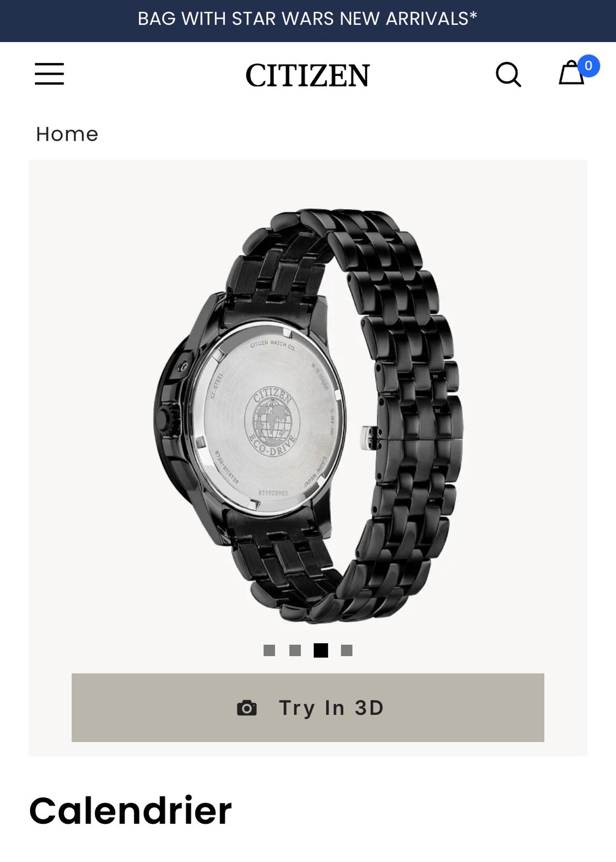
Task: Select the active third carousel dot
Action: click(x=321, y=650)
